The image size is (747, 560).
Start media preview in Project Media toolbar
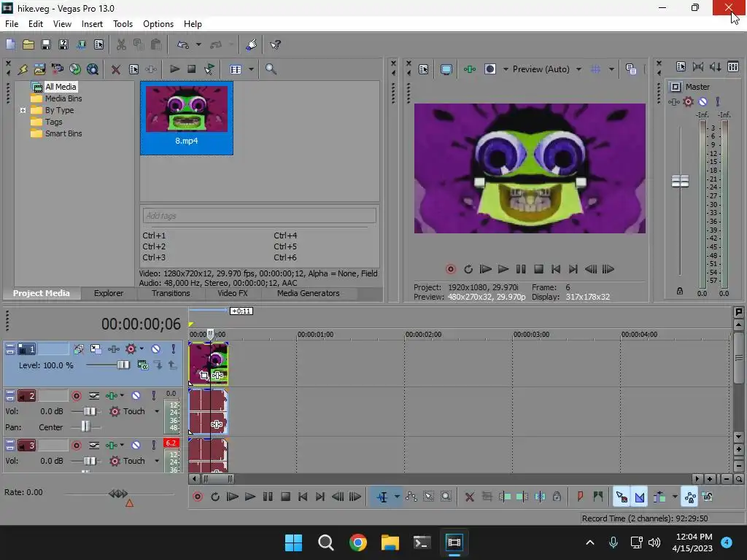174,69
